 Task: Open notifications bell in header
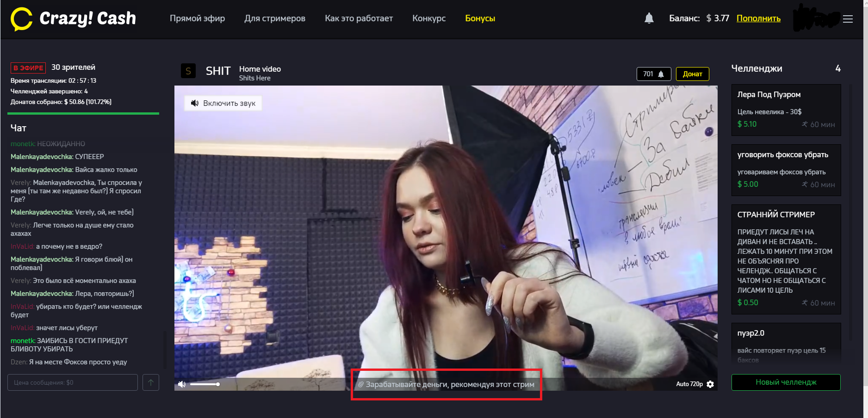pyautogui.click(x=649, y=18)
